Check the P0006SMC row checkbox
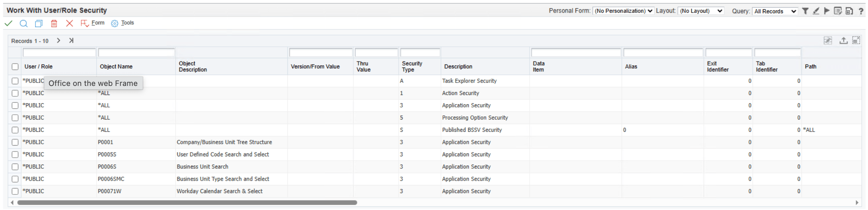 (15, 179)
